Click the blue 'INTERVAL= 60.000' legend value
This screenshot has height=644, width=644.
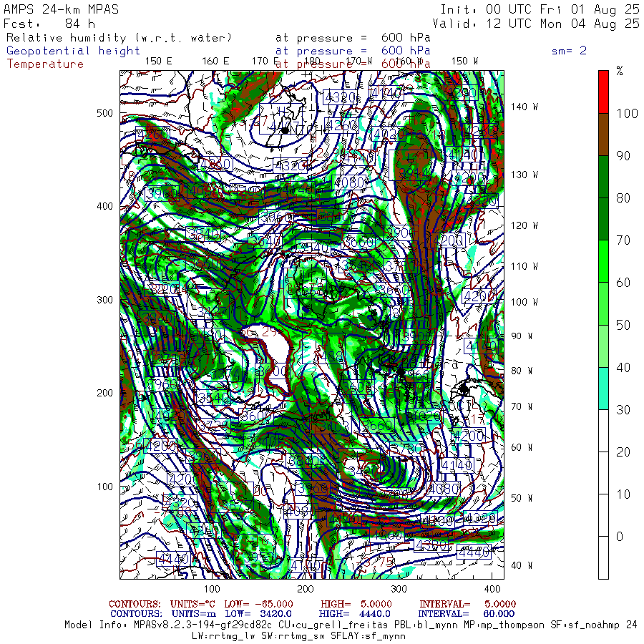coord(467,614)
